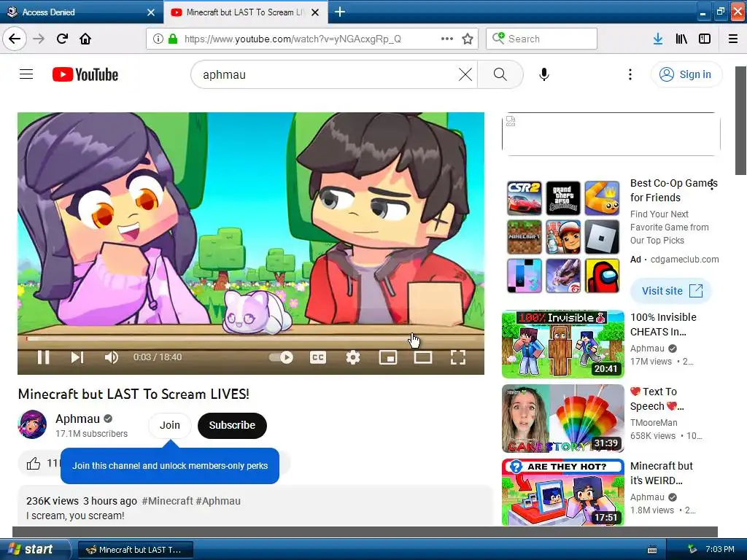Click the on-screen keyboard tray icon

pos(653,550)
